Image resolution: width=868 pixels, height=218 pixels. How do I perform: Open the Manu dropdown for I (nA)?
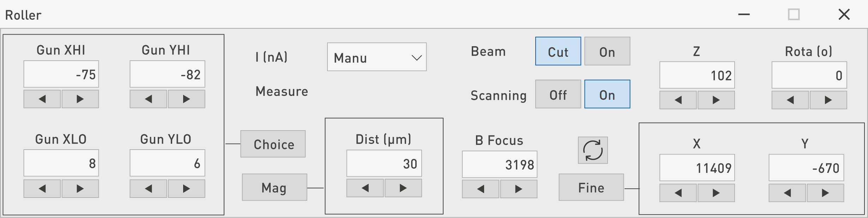(376, 57)
